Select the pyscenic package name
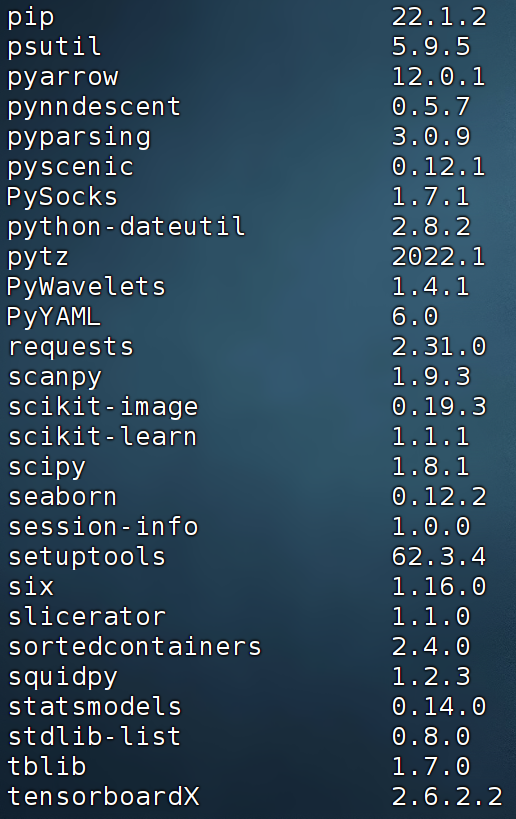The width and height of the screenshot is (516, 819). click(x=71, y=168)
